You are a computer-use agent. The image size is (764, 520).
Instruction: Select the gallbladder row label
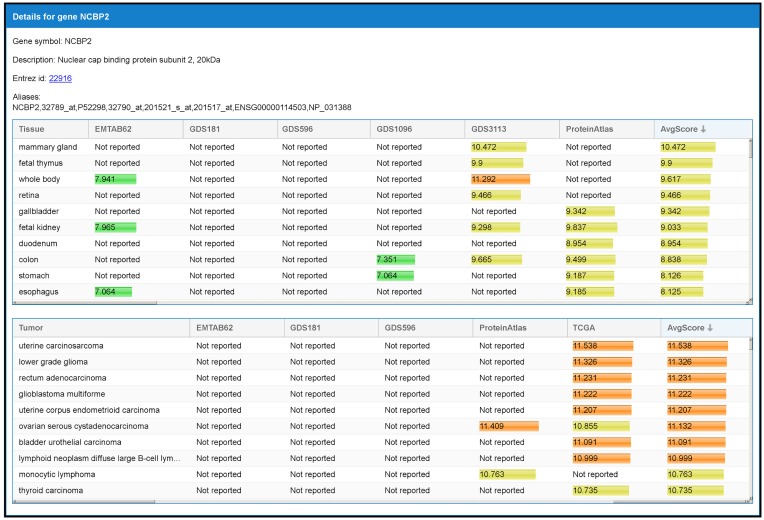point(38,212)
